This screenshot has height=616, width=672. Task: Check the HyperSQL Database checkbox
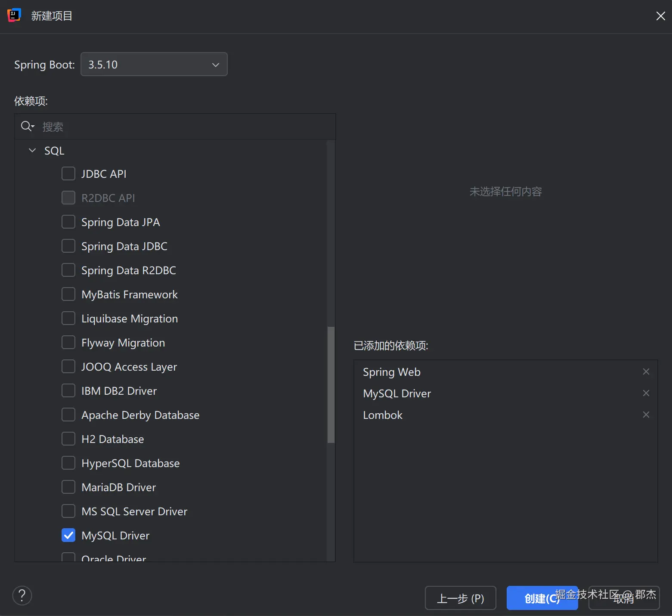coord(68,463)
